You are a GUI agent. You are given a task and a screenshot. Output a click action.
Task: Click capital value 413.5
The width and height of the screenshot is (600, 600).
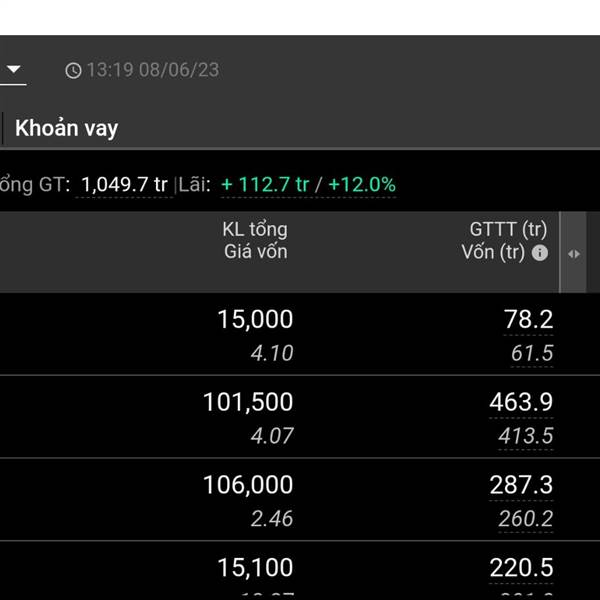click(526, 436)
